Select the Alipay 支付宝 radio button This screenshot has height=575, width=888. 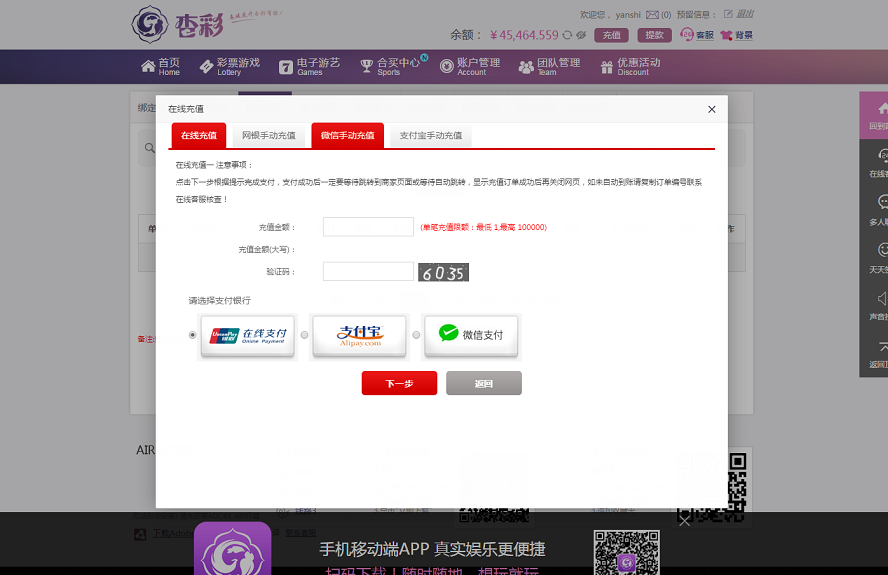(305, 335)
